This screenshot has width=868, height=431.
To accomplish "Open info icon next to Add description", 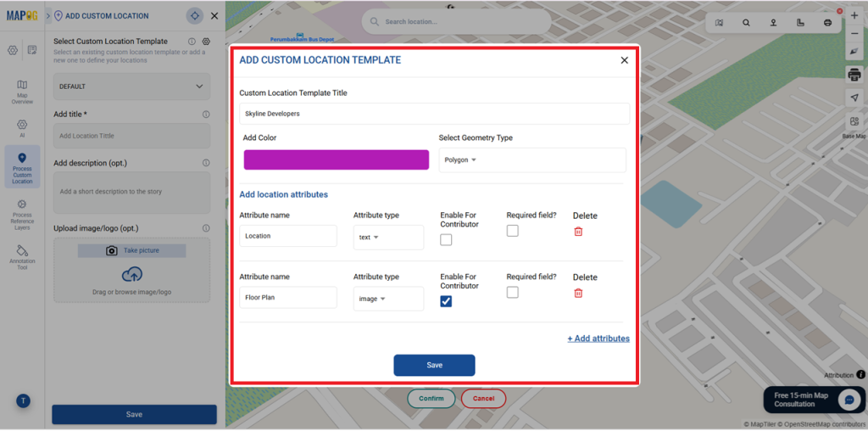I will pyautogui.click(x=206, y=164).
